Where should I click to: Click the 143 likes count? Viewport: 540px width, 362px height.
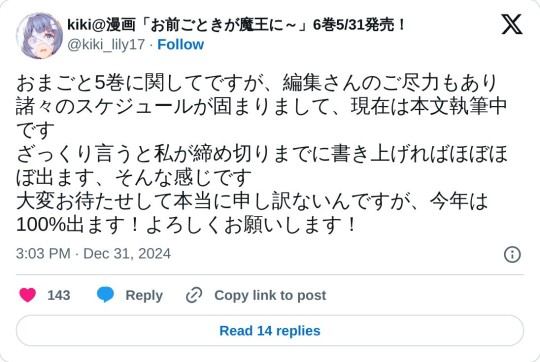pyautogui.click(x=59, y=295)
